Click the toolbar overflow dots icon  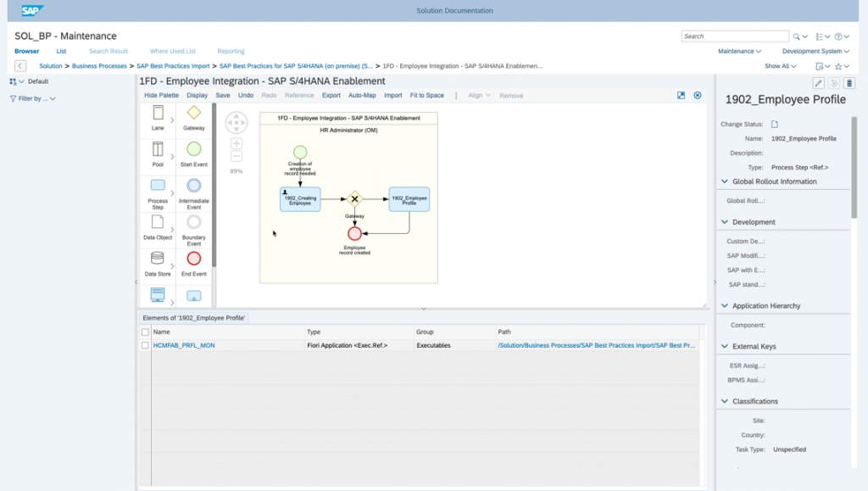[x=456, y=96]
